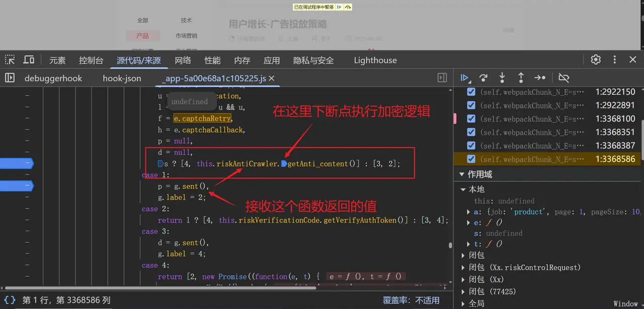This screenshot has height=309, width=644.
Task: Uncheck the breakpoint at 1:3368586
Action: 471,159
